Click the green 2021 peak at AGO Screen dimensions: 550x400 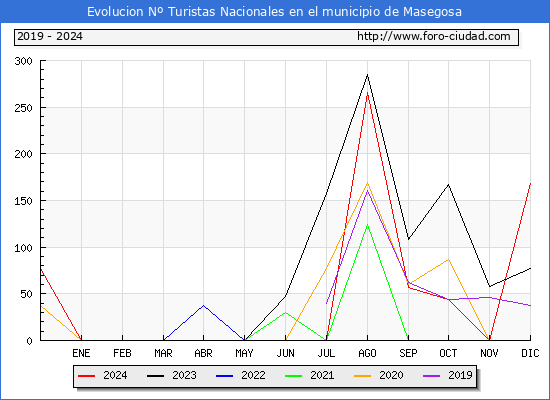tap(367, 225)
